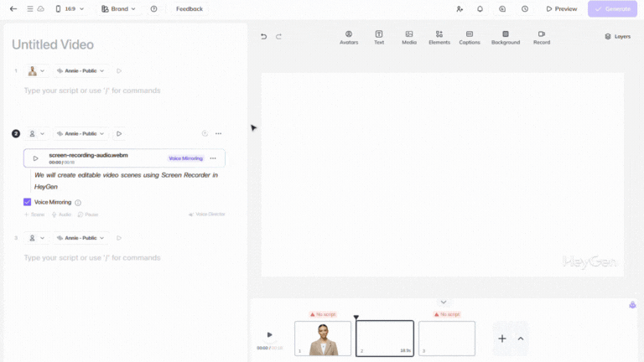This screenshot has width=644, height=362.
Task: Click the Voice Mirroring info icon
Action: click(78, 202)
